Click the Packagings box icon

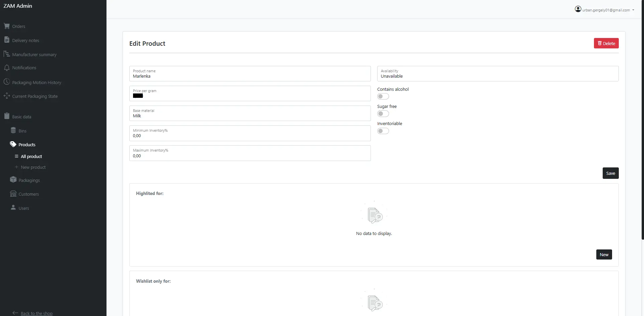13,180
